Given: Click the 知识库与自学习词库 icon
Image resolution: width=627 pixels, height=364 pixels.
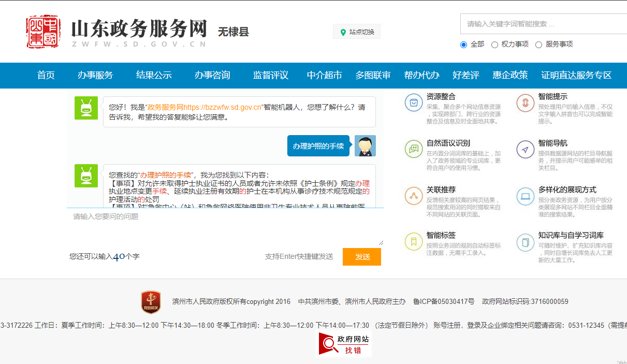Looking at the screenshot, I should (525, 242).
